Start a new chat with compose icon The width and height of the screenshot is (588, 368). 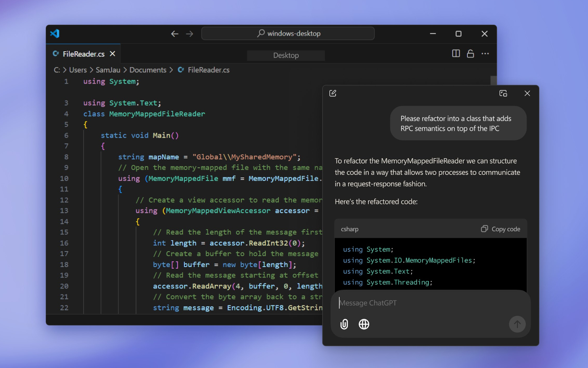[x=333, y=93]
